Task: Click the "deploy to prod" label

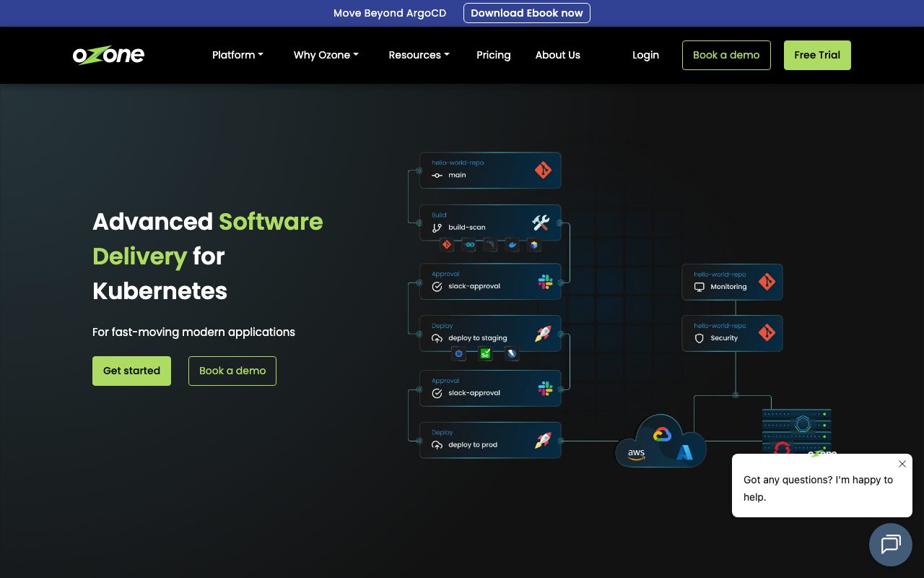Action: [473, 445]
